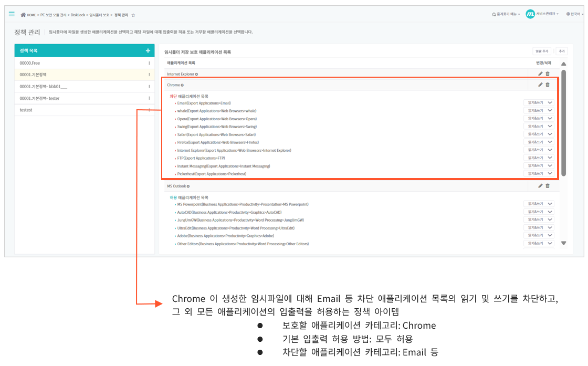588x366 pixels.
Task: Open the hamburger navigation menu
Action: [x=12, y=14]
